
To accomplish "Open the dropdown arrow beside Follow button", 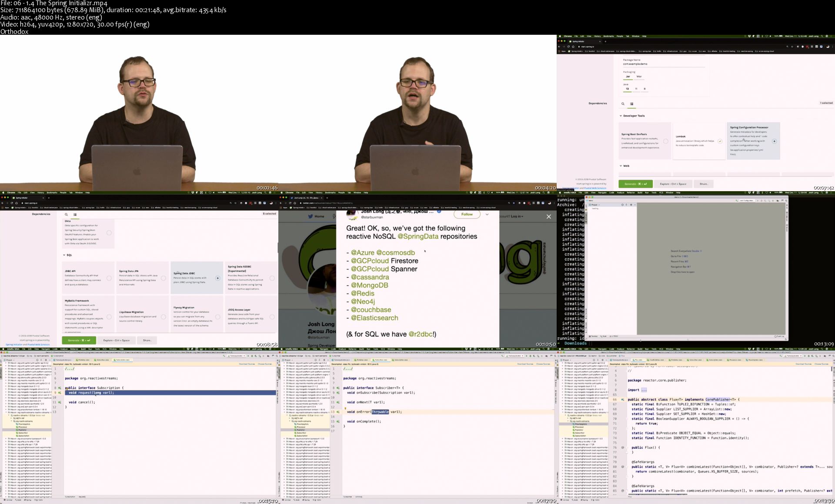I will tap(487, 214).
